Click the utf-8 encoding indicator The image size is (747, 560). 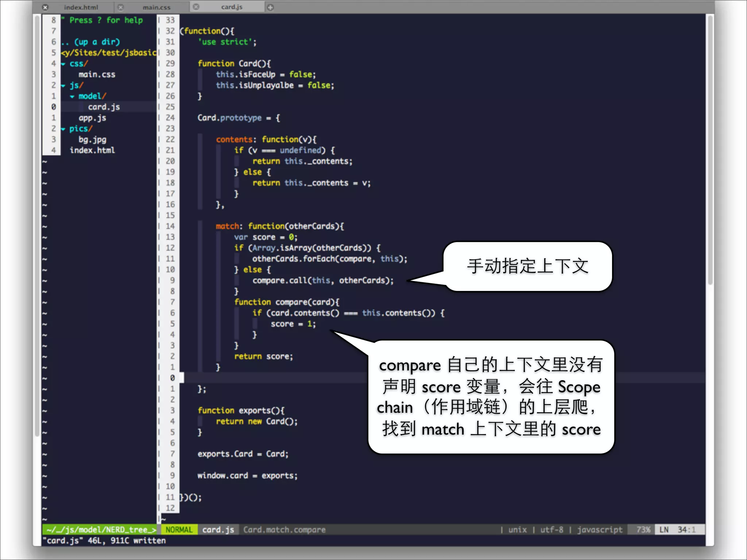point(552,530)
